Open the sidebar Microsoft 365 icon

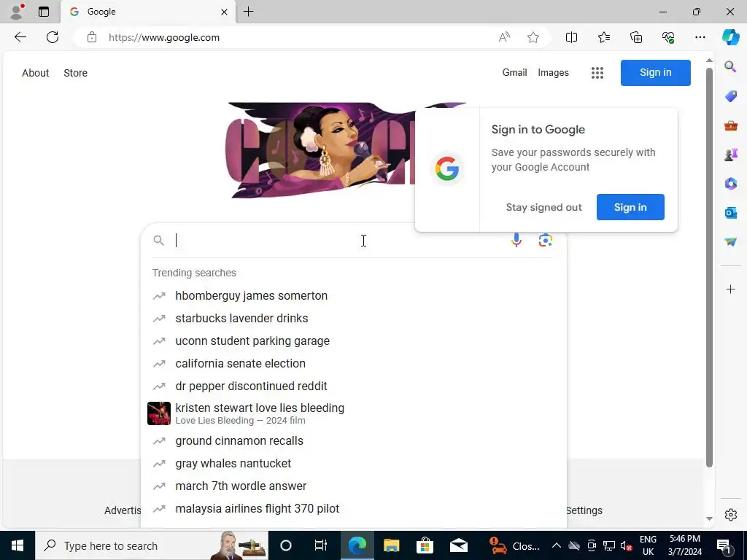pyautogui.click(x=730, y=183)
